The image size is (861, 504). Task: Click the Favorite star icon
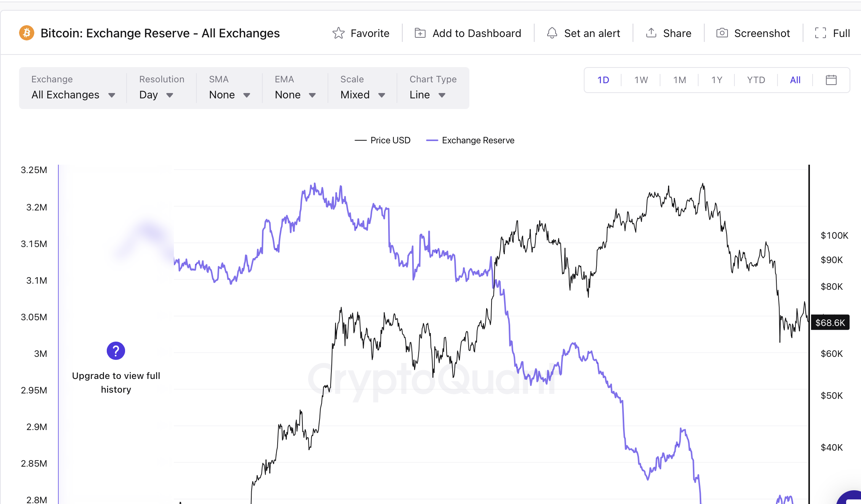pyautogui.click(x=339, y=33)
